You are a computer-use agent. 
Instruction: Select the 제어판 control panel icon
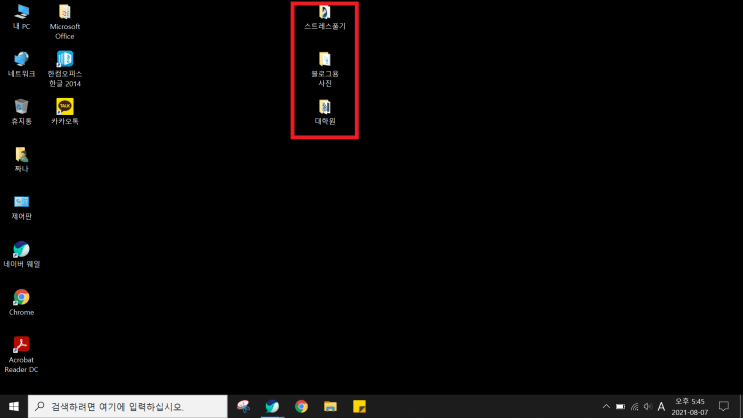coord(21,208)
